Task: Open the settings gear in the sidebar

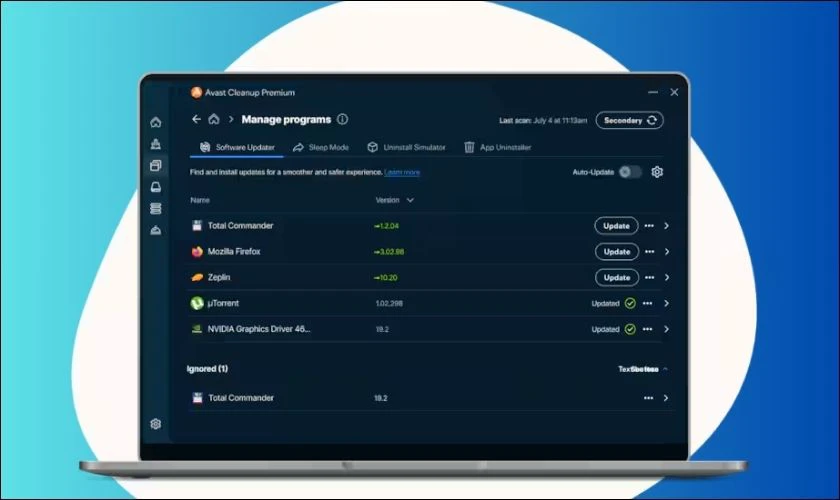Action: 155,424
